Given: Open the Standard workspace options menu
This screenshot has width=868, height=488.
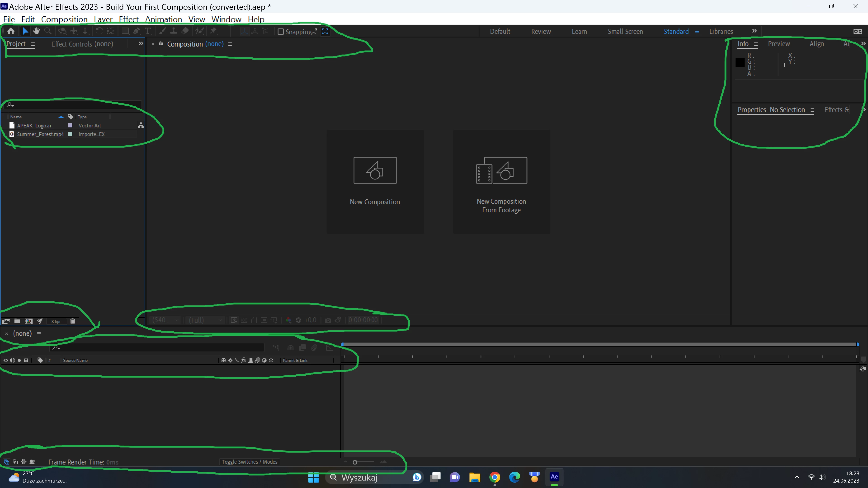Looking at the screenshot, I should pyautogui.click(x=697, y=31).
